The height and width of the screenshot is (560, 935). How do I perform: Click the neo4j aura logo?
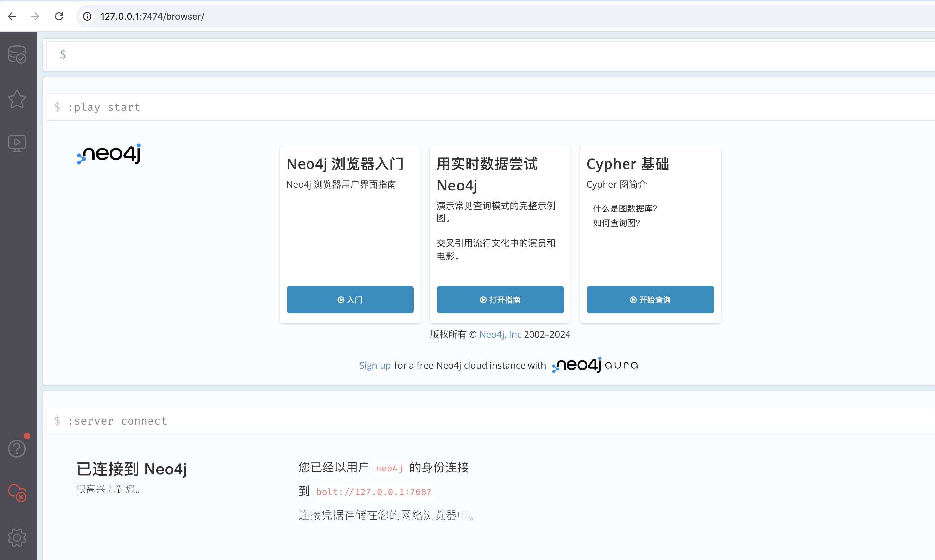point(595,365)
